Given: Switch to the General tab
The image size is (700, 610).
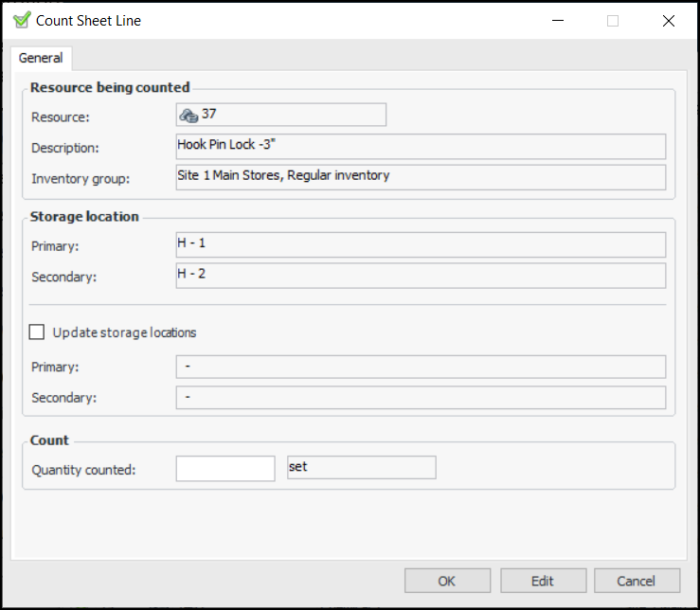Looking at the screenshot, I should pyautogui.click(x=41, y=58).
